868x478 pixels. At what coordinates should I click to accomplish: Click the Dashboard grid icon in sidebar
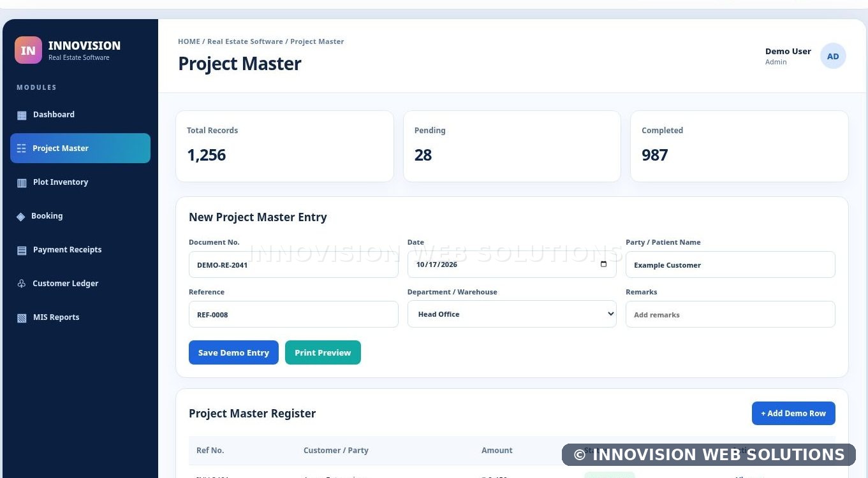coord(22,115)
